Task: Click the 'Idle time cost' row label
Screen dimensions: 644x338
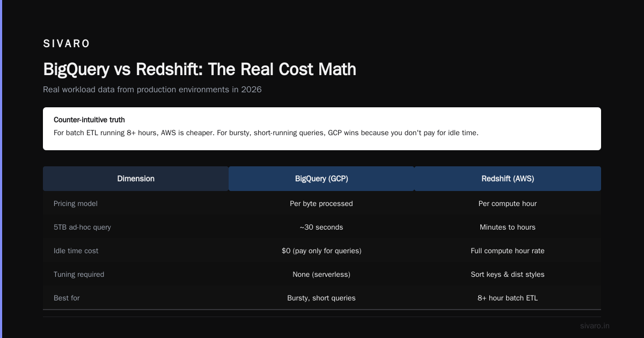Action: coord(76,251)
